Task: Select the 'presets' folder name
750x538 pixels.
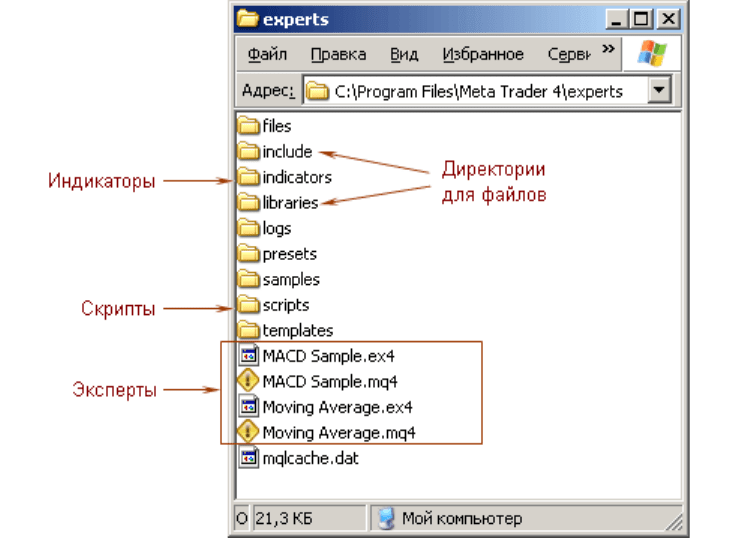Action: [x=290, y=254]
